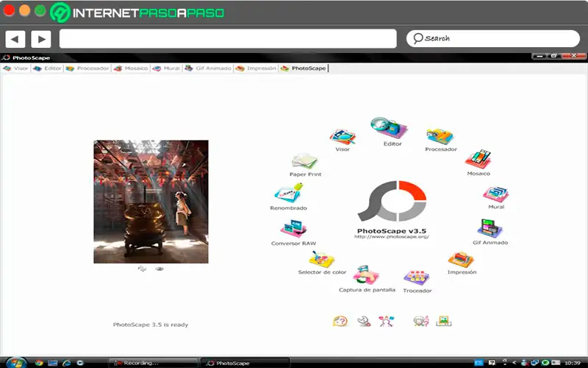Open the Procesador icon in the circle
The height and width of the screenshot is (368, 588).
pyautogui.click(x=440, y=137)
